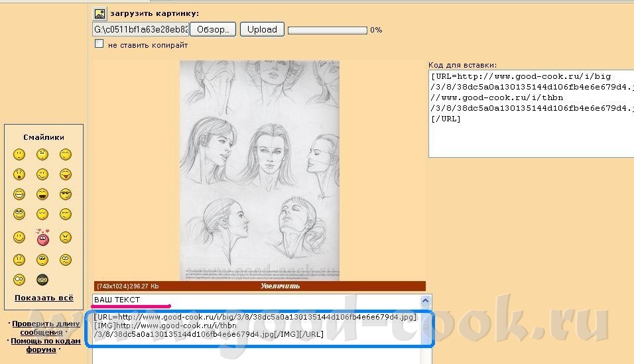Image resolution: width=634 pixels, height=364 pixels.
Task: Insert the big open-mouth laughing smiley
Action: click(x=42, y=194)
